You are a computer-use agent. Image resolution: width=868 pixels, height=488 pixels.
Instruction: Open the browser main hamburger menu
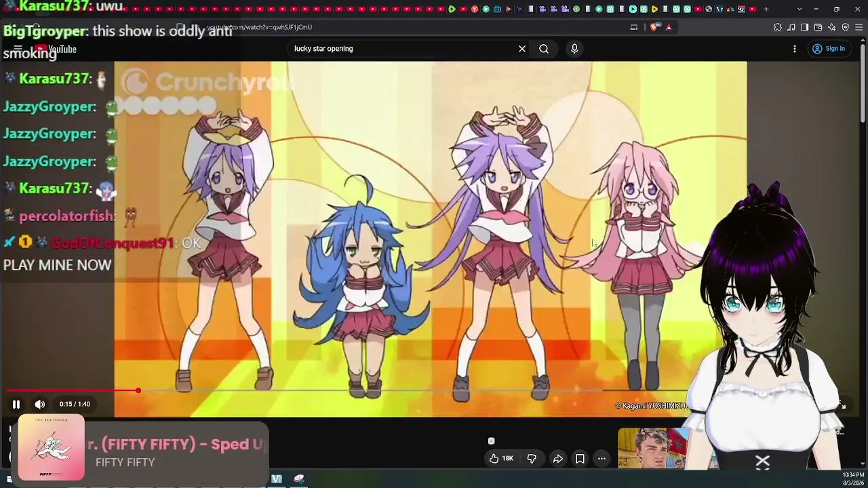[859, 27]
